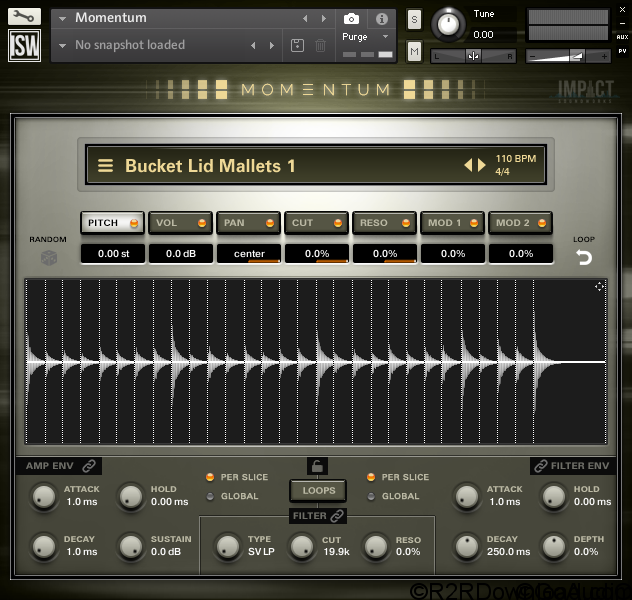
Task: Click the 110 BPM tempo text
Action: point(516,158)
